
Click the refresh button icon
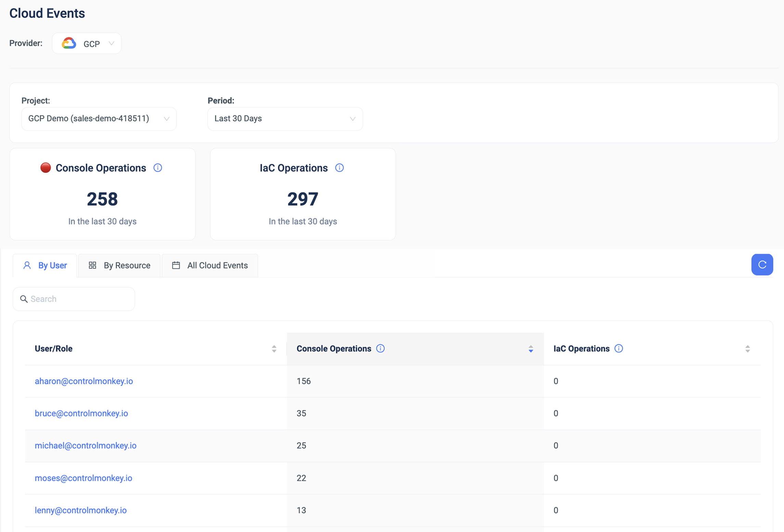point(762,265)
